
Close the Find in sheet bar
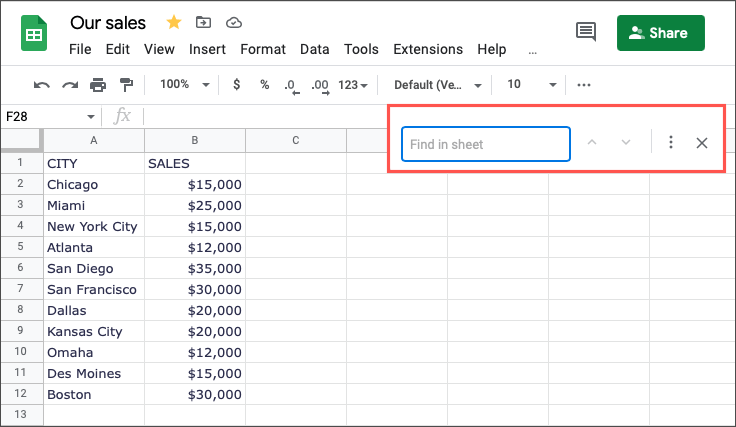(702, 143)
